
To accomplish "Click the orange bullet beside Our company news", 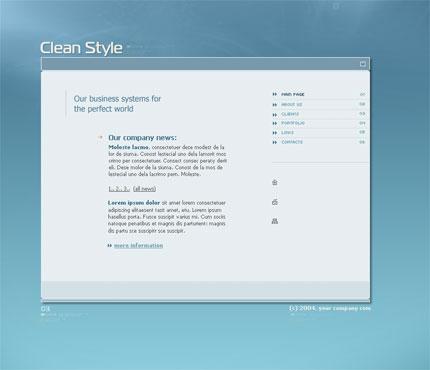I will point(100,137).
